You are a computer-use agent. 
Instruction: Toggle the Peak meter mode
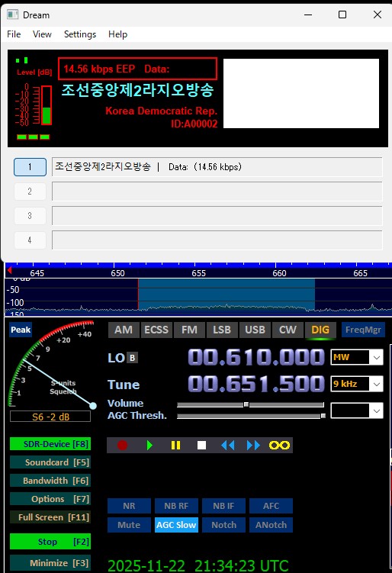pyautogui.click(x=21, y=330)
